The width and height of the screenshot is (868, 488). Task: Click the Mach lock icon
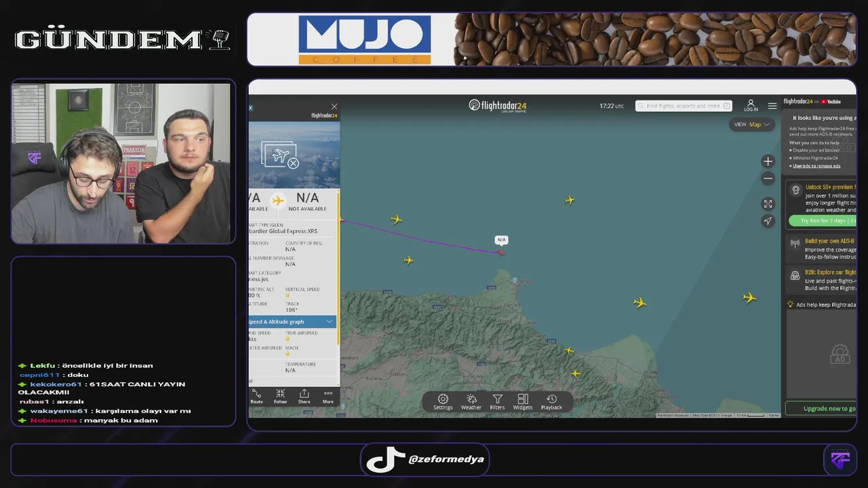click(x=288, y=354)
